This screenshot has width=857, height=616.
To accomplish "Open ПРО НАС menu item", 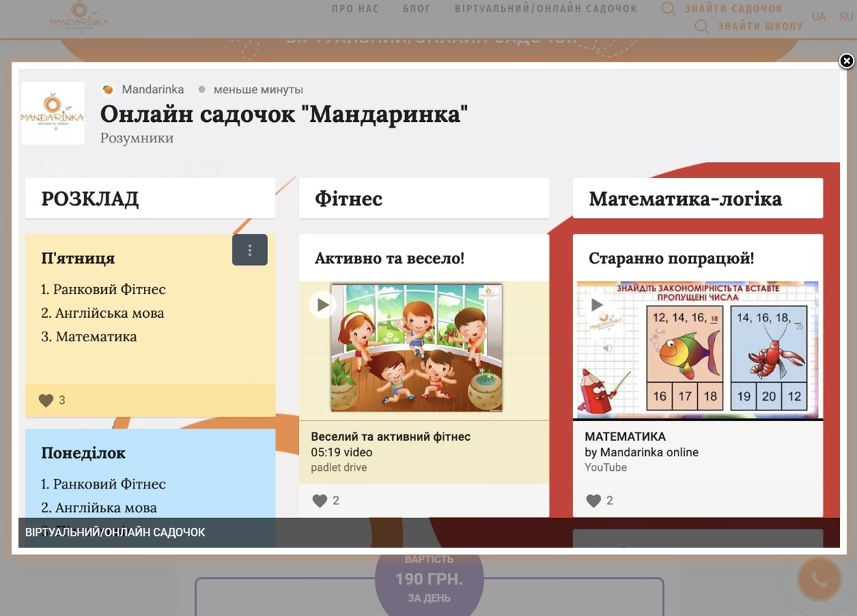I will (354, 9).
